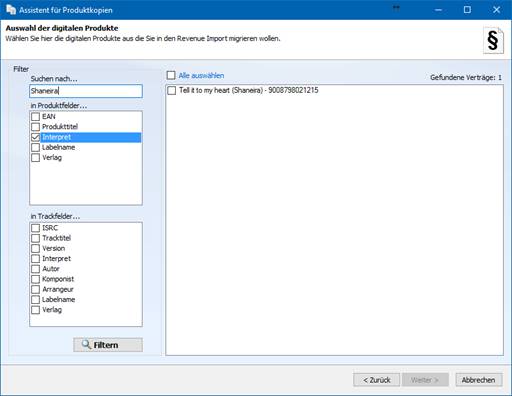
Task: Check the Tracktitel track field
Action: [x=35, y=238]
